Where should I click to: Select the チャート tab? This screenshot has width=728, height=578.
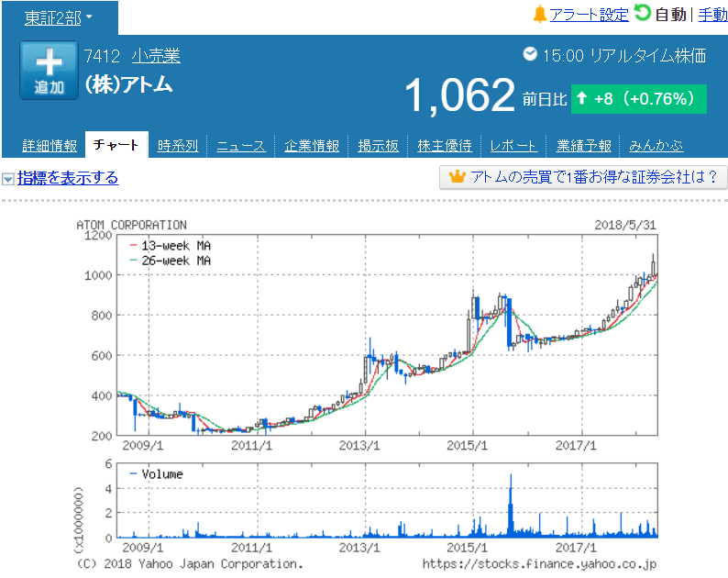click(116, 145)
